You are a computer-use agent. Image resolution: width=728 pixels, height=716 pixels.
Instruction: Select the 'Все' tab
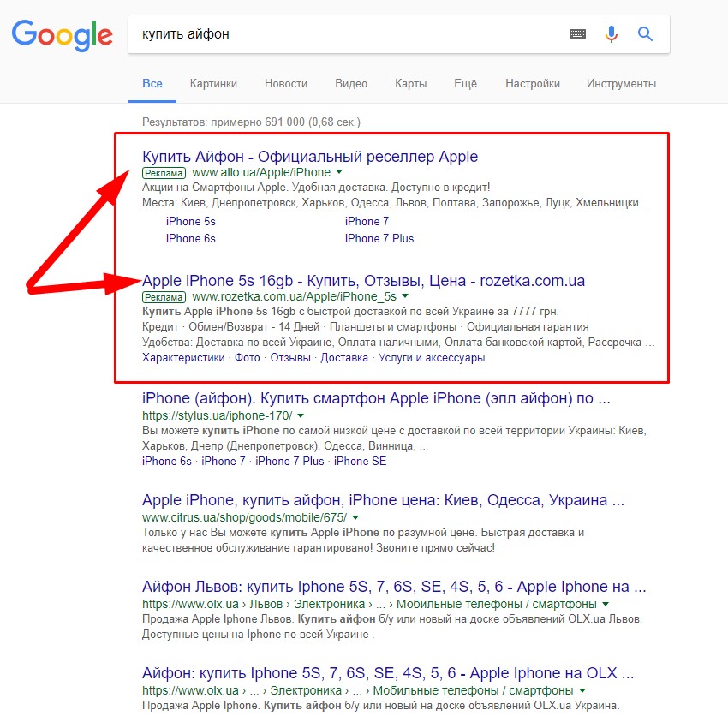pos(152,84)
